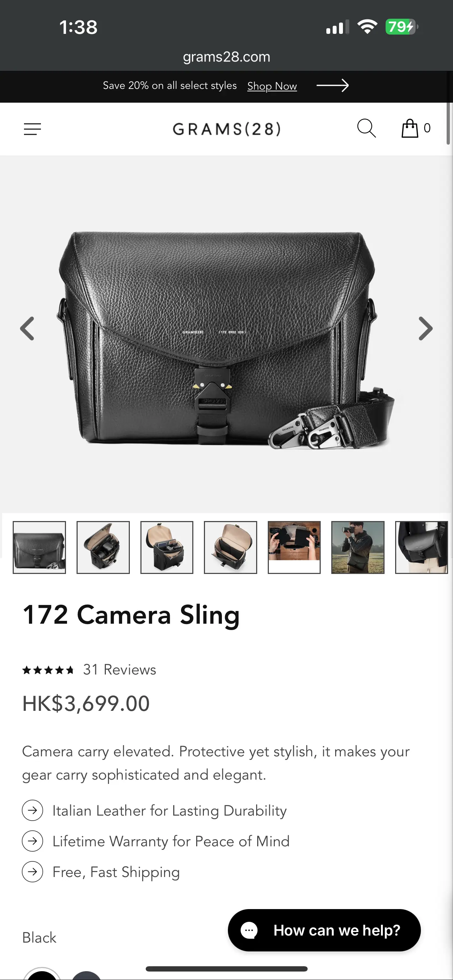453x980 pixels.
Task: Tap the grams28.com address bar
Action: [227, 57]
